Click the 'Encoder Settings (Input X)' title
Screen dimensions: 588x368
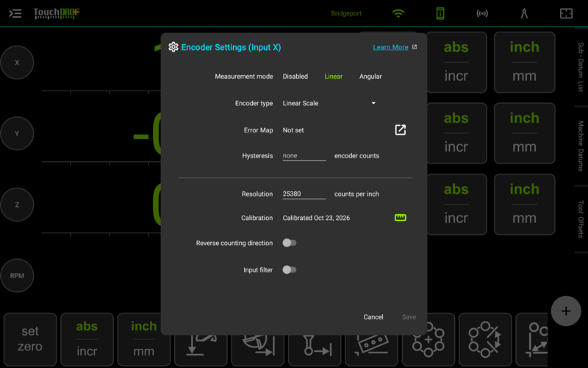(231, 47)
